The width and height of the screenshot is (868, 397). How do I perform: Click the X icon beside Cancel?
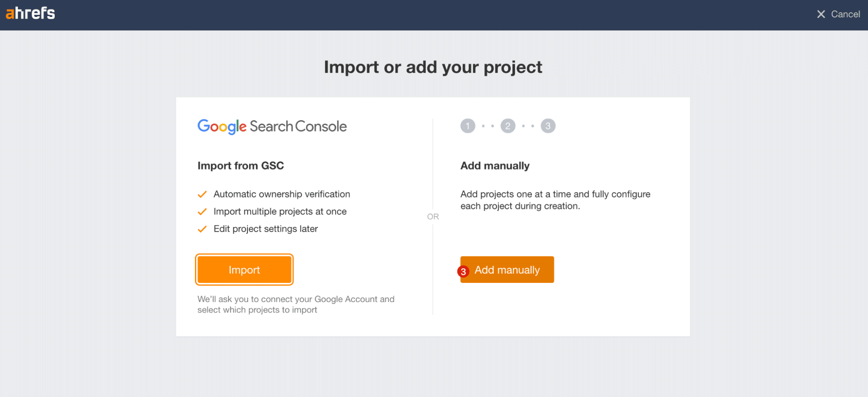(821, 14)
